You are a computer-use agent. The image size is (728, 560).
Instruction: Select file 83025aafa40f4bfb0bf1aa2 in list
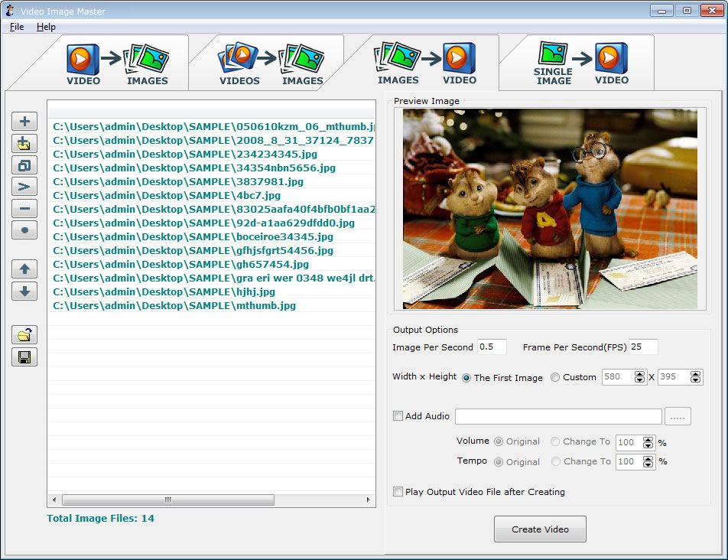click(x=212, y=210)
